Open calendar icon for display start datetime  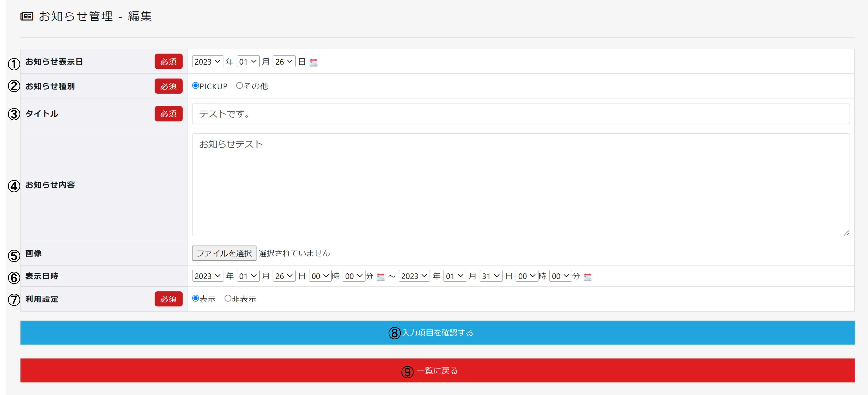click(380, 277)
